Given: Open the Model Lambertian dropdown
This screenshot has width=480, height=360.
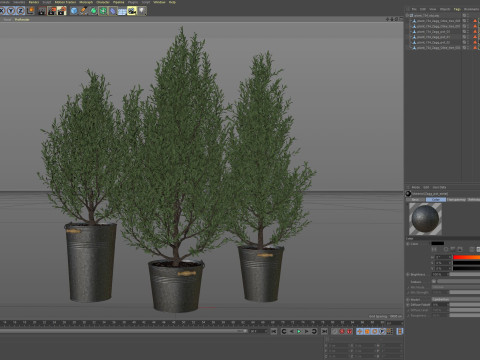Looking at the screenshot, I should click(456, 300).
